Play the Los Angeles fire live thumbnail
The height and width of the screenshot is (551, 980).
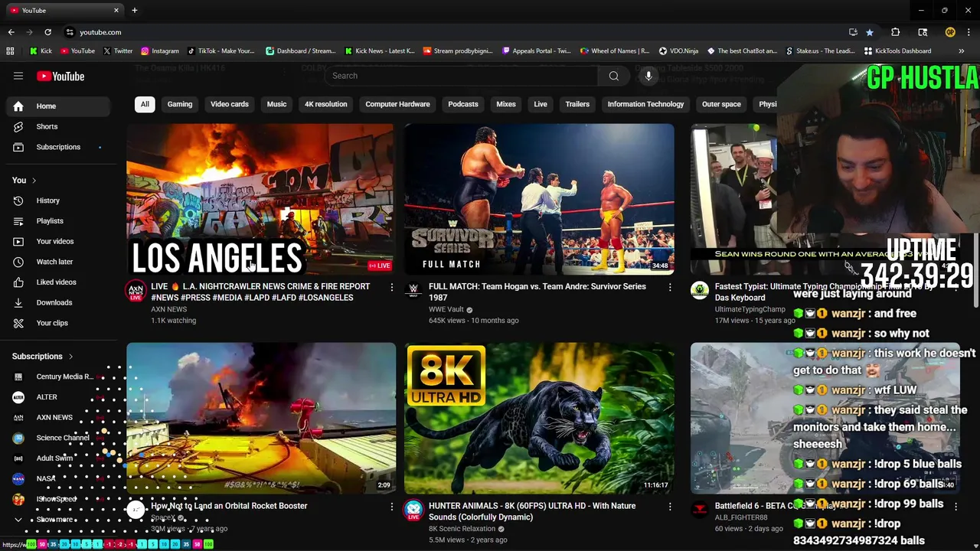(x=261, y=199)
